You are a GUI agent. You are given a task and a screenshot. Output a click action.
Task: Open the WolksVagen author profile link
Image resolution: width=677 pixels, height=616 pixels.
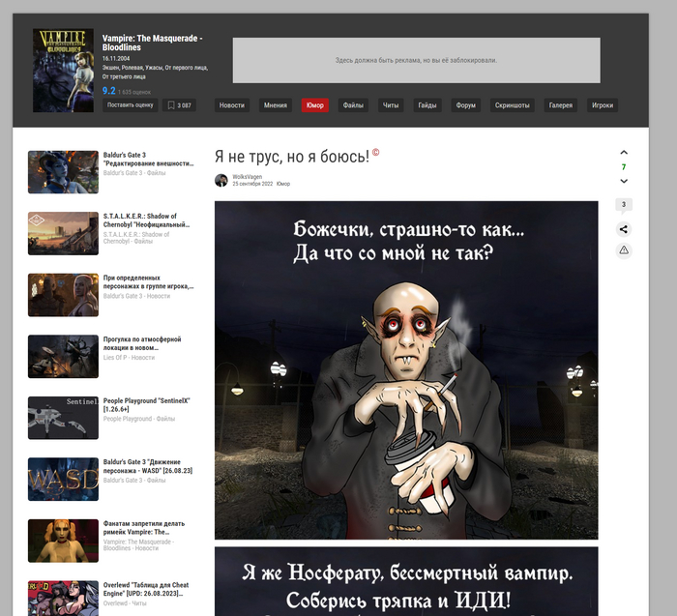coord(247,177)
